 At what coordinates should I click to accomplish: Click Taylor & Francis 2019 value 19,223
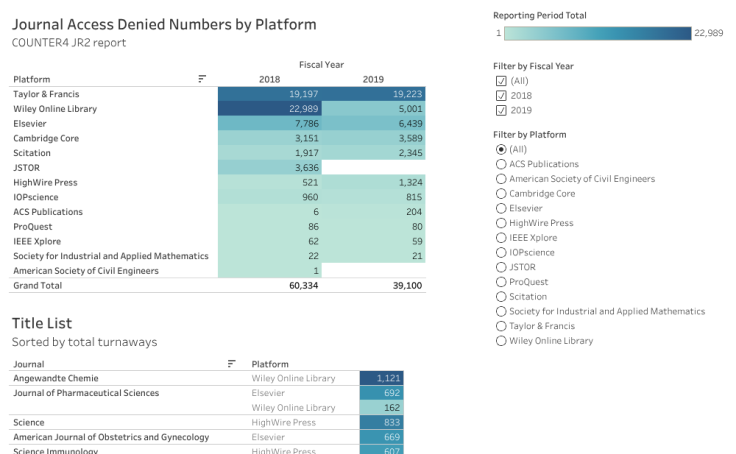pyautogui.click(x=373, y=94)
